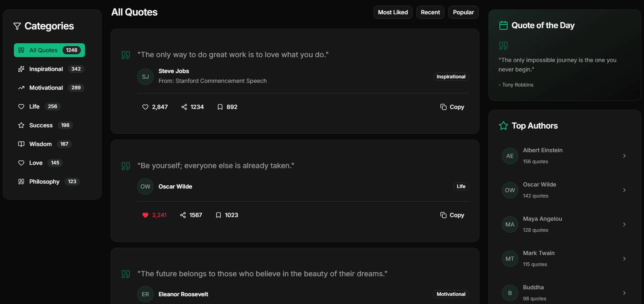Click the Recent sort button
The height and width of the screenshot is (304, 644).
pos(430,12)
